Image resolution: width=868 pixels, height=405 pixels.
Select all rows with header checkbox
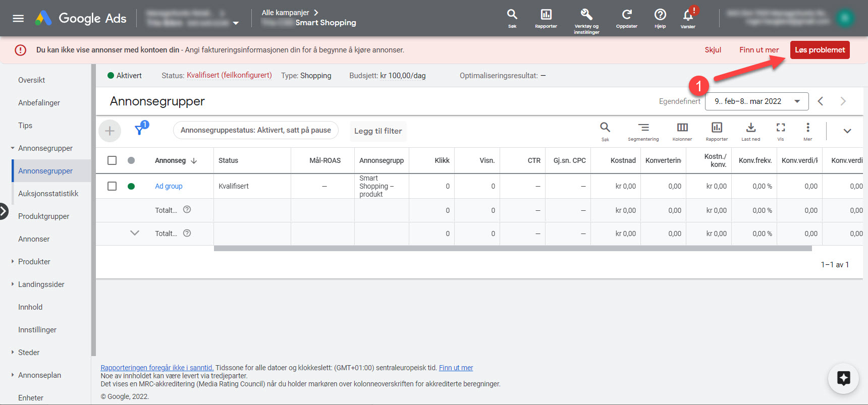click(x=112, y=160)
